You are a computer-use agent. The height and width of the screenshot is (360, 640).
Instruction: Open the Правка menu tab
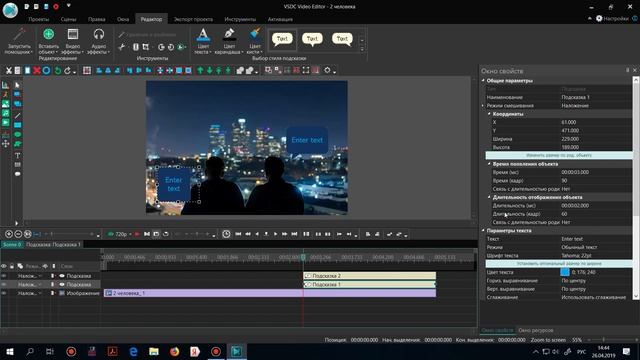[x=96, y=19]
